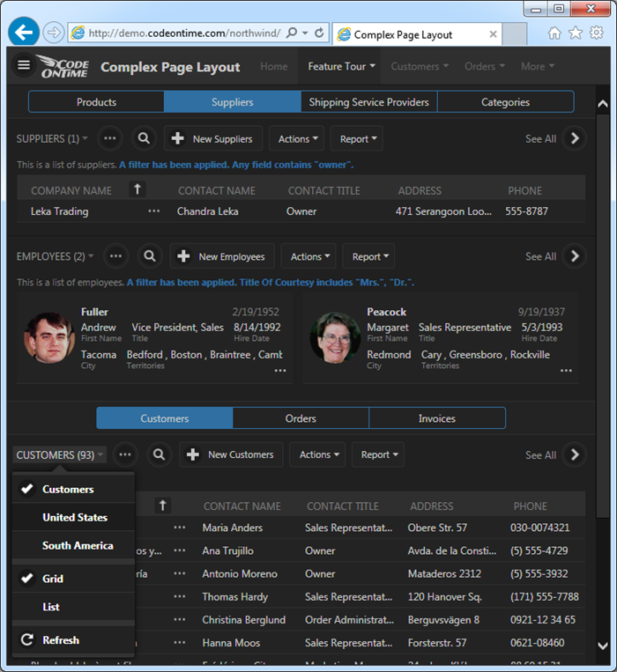Choose the Grid view style

coord(73,579)
